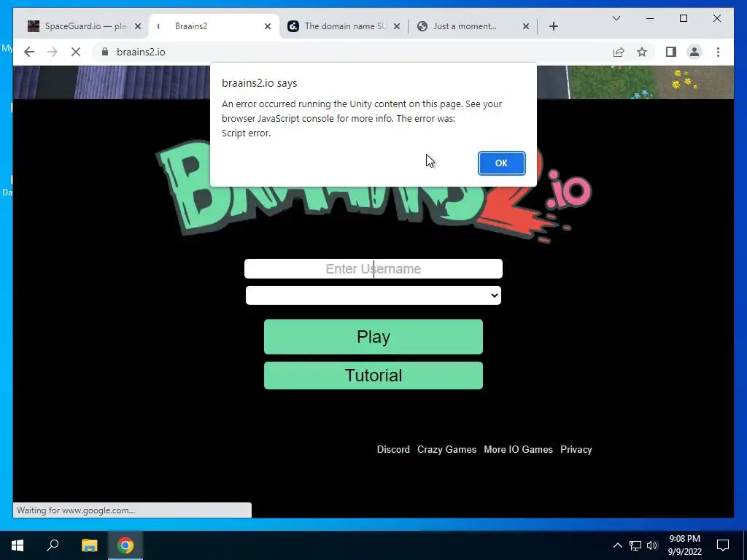Close the Braains2 tab

pyautogui.click(x=268, y=26)
